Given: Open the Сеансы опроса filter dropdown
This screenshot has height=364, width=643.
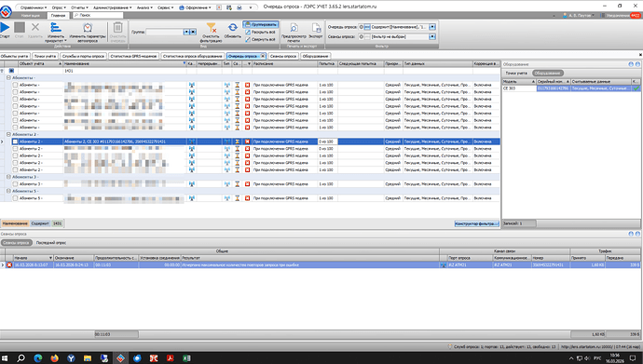Looking at the screenshot, I should [432, 37].
